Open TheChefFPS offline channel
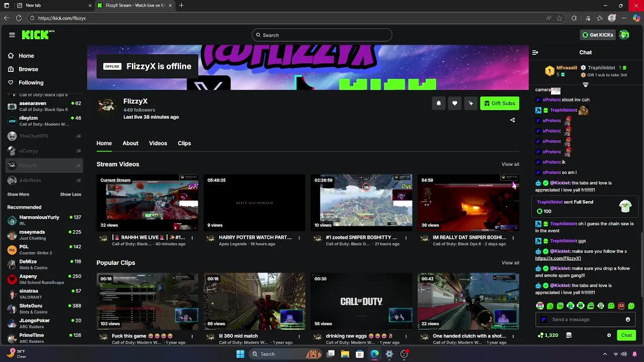 click(x=44, y=136)
